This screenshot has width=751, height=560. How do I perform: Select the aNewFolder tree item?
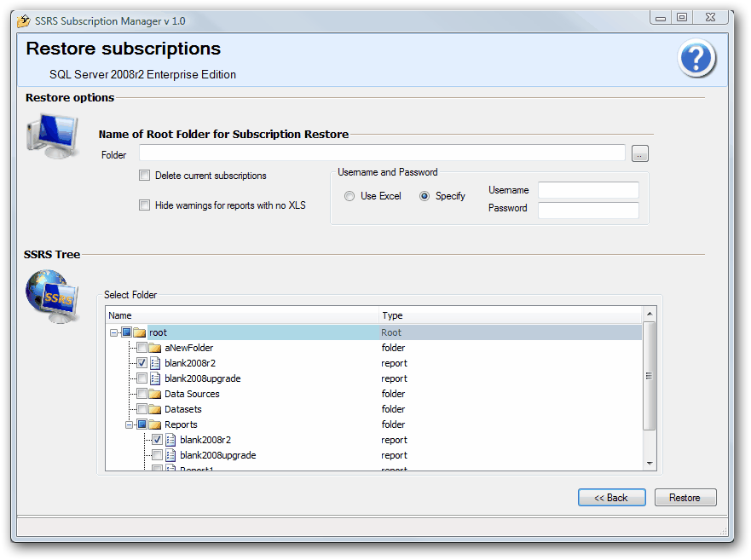click(188, 348)
